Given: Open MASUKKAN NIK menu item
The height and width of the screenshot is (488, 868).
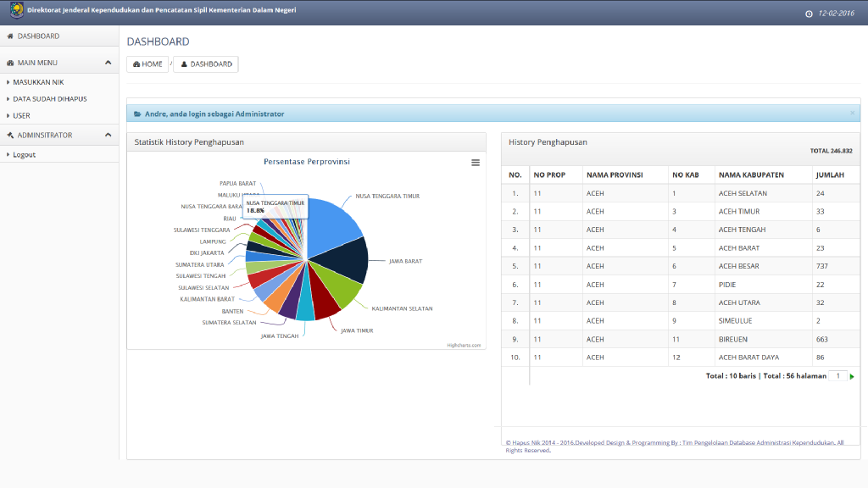Looking at the screenshot, I should (38, 82).
